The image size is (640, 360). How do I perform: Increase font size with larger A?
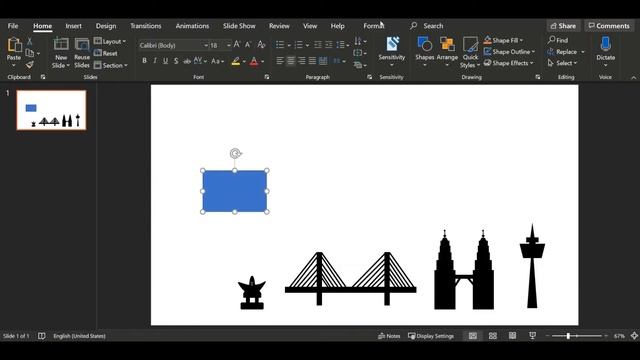coord(237,44)
